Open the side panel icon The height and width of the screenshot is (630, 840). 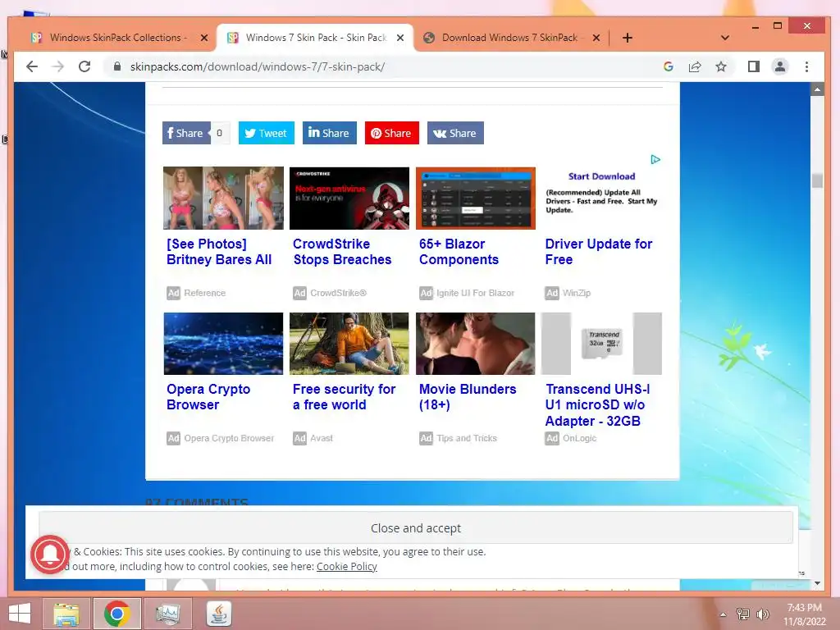[x=754, y=66]
